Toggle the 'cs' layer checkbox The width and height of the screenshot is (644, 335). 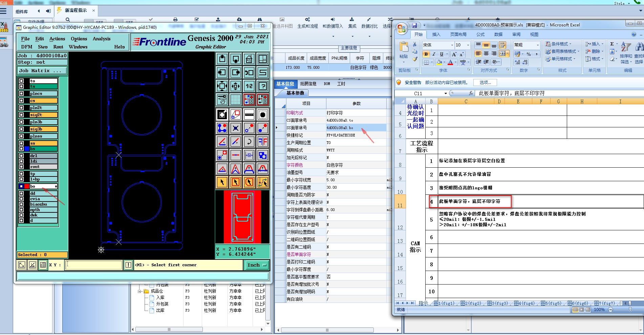tap(21, 101)
